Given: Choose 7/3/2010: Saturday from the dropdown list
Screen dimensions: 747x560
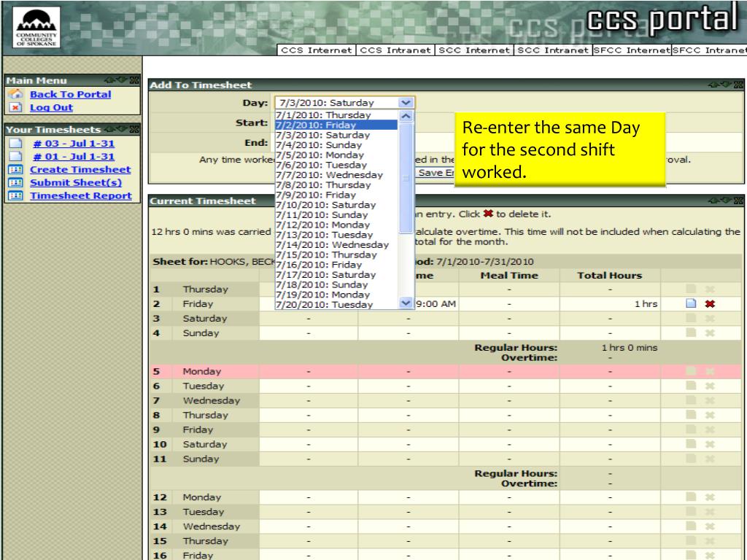Looking at the screenshot, I should click(336, 135).
